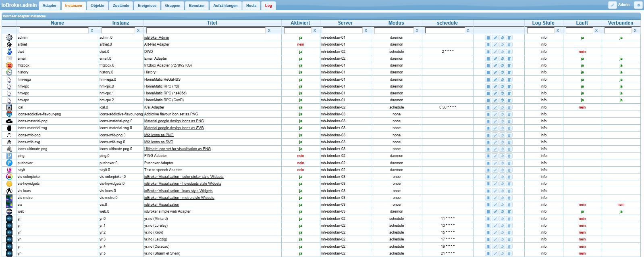
Task: Open configuration icon for ping.0
Action: [488, 156]
